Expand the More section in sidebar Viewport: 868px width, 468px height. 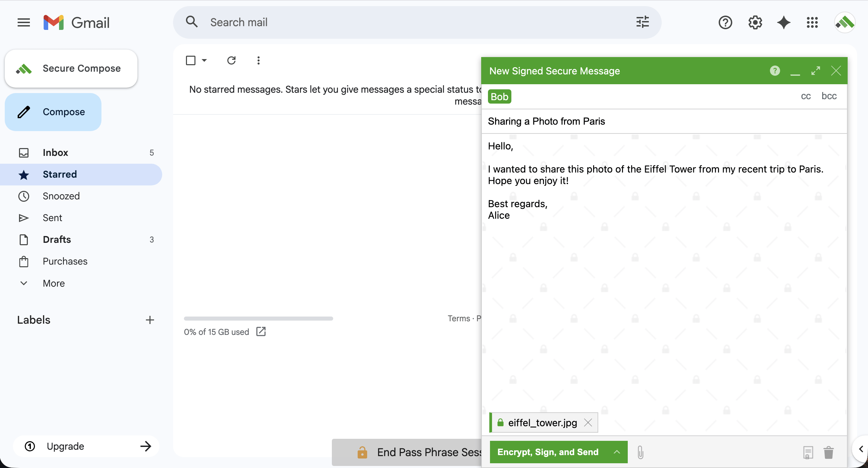pyautogui.click(x=53, y=283)
